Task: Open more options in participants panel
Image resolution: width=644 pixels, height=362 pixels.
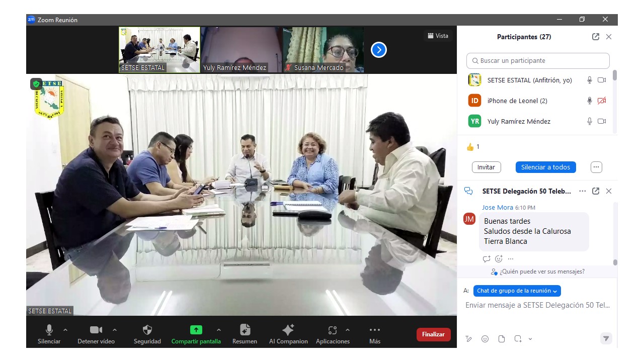Action: tap(596, 167)
